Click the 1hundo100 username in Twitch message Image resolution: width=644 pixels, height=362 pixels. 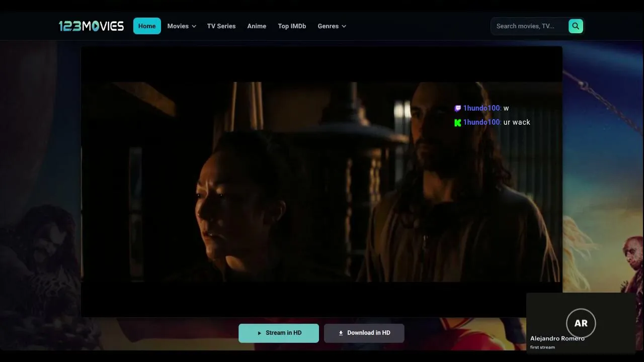pyautogui.click(x=481, y=108)
